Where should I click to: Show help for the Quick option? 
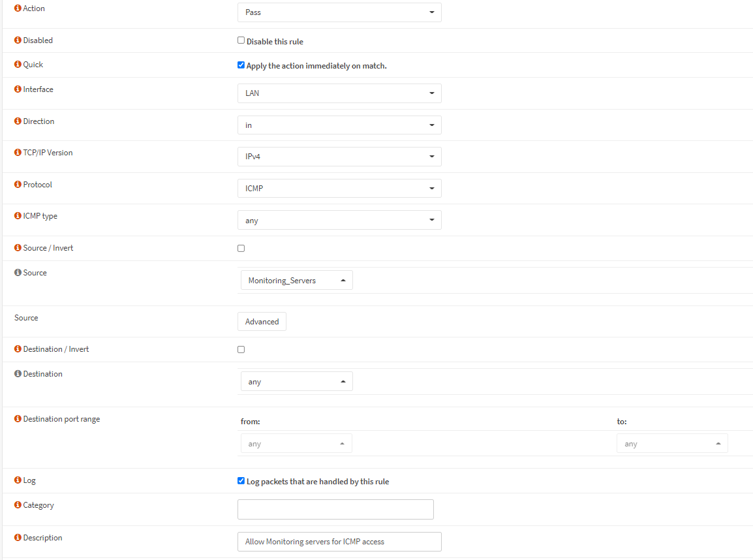(x=18, y=65)
